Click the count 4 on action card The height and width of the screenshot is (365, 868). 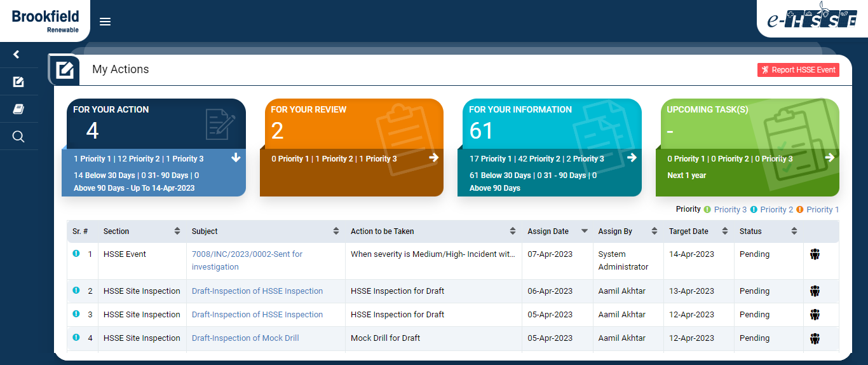pos(93,131)
